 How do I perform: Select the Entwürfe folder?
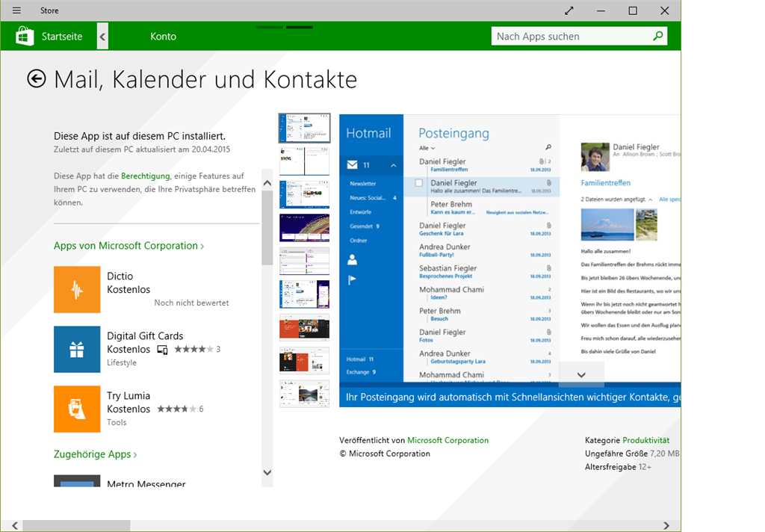coord(361,211)
